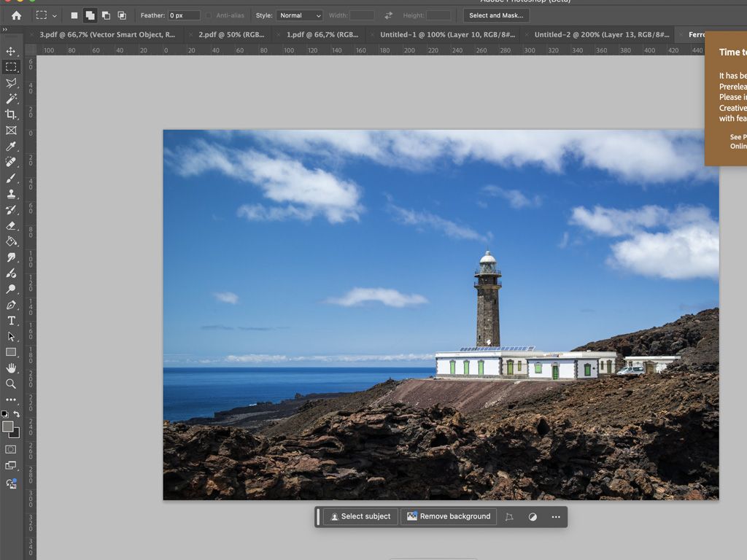
Task: Open the Style dropdown set to Normal
Action: coord(299,15)
